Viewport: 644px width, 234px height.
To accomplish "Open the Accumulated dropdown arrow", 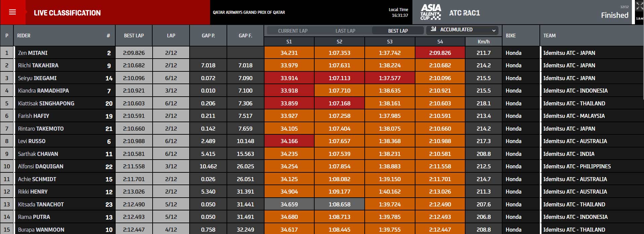I will 494,30.
